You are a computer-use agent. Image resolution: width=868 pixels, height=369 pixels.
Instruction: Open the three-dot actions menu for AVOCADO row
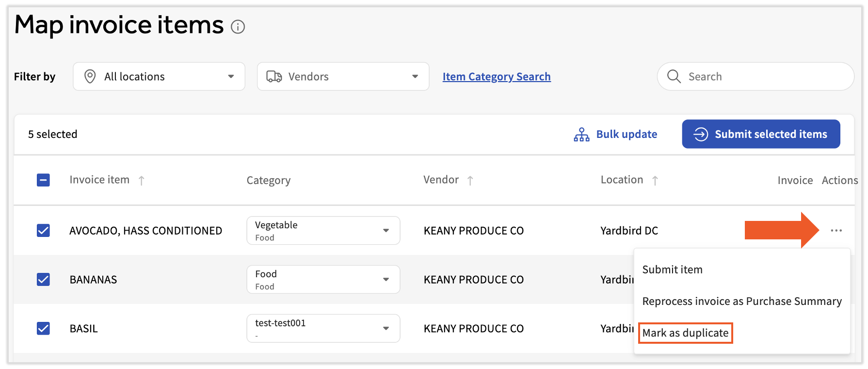(x=836, y=231)
